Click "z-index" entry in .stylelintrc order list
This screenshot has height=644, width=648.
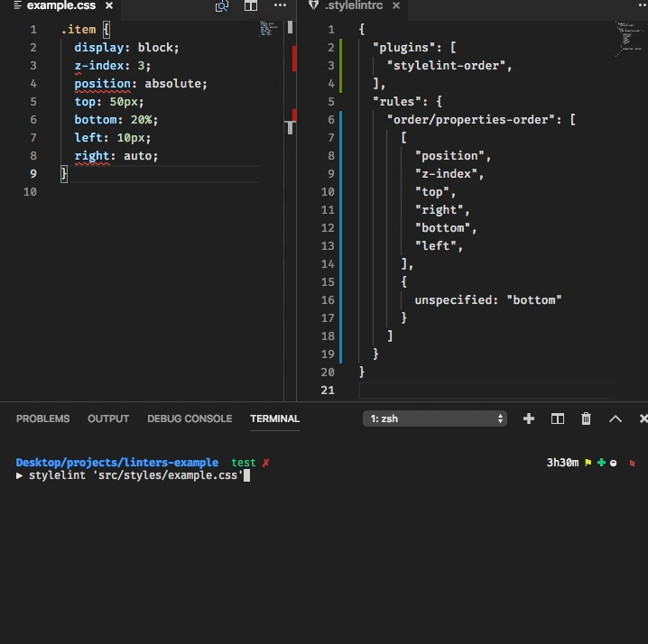click(446, 174)
